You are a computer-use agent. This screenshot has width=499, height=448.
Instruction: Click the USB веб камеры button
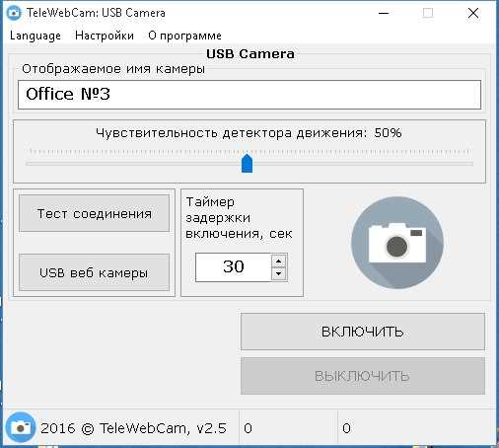[x=95, y=272]
